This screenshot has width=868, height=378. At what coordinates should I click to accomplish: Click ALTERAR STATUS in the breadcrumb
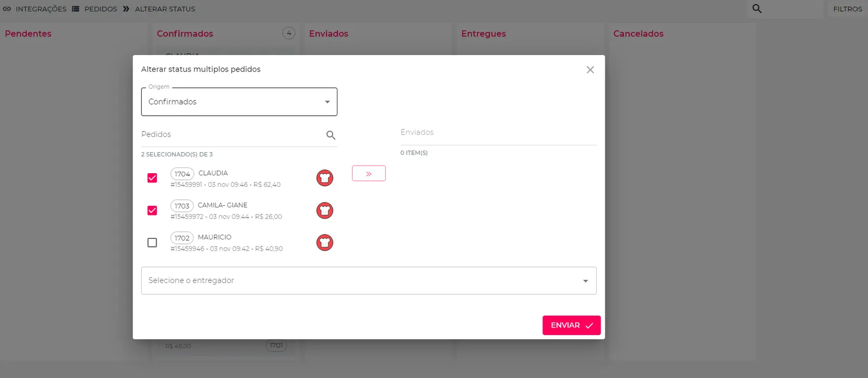tap(165, 9)
